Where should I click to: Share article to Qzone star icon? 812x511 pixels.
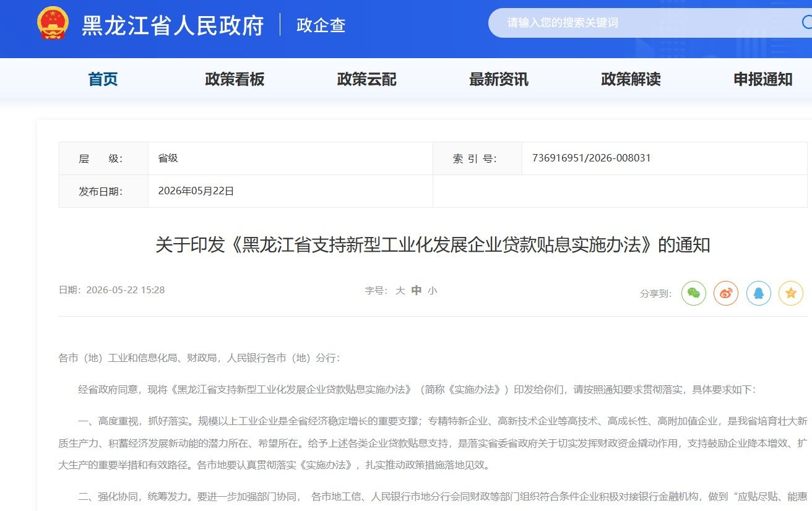(x=790, y=293)
